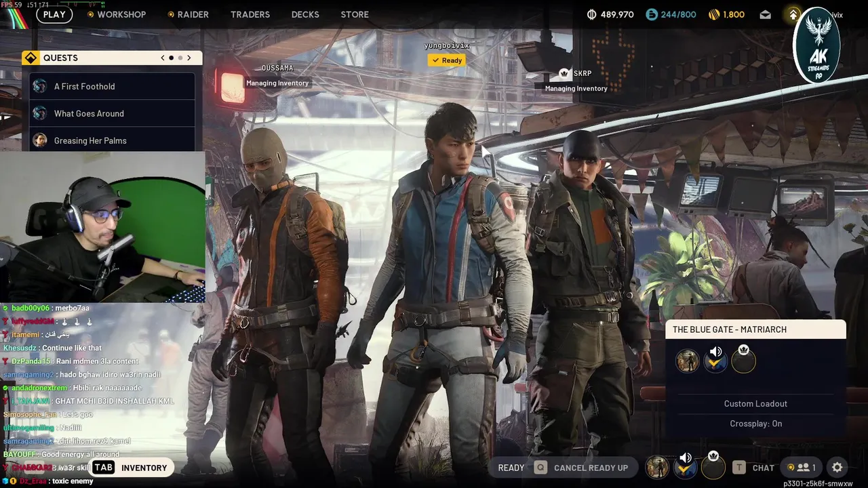Select checkmarked party avatar in the Blue Gate panel

[715, 362]
